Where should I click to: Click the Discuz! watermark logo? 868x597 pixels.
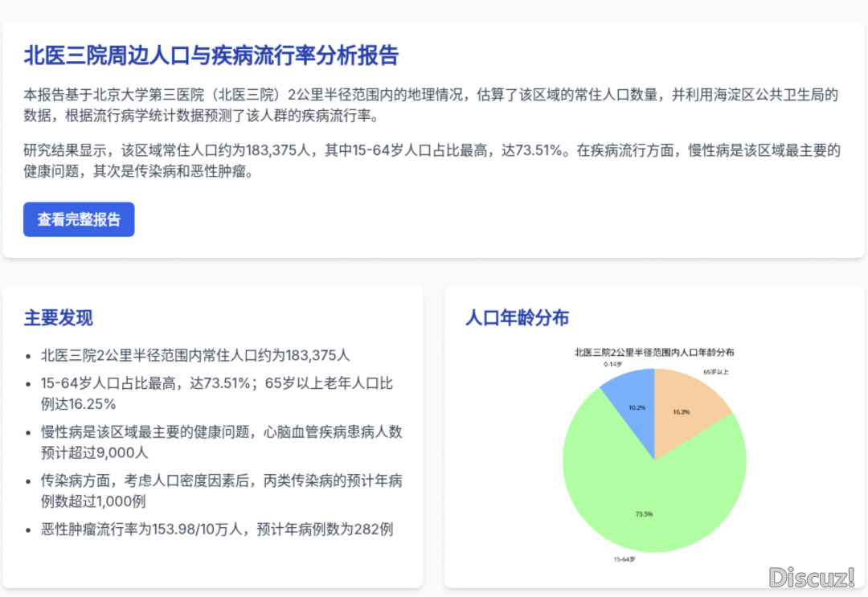coord(811,576)
